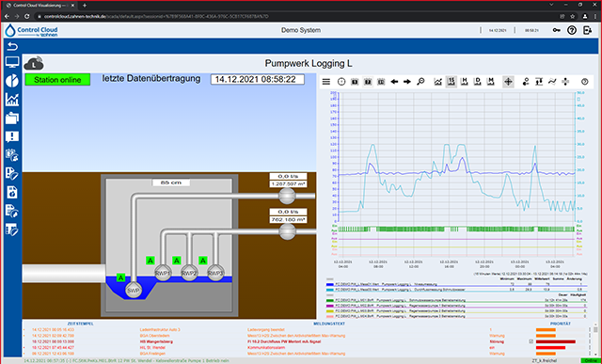Move chart time range backward with left arrow
Screen dimensions: 602x364
(394, 82)
